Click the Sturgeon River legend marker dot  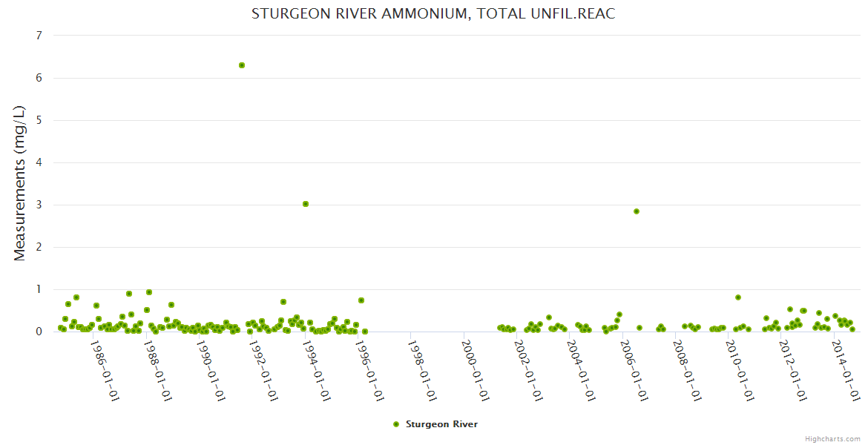[x=395, y=424]
